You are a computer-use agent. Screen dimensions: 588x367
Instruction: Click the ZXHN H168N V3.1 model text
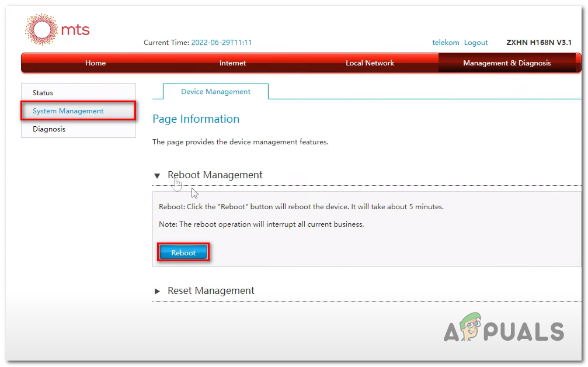coord(539,43)
